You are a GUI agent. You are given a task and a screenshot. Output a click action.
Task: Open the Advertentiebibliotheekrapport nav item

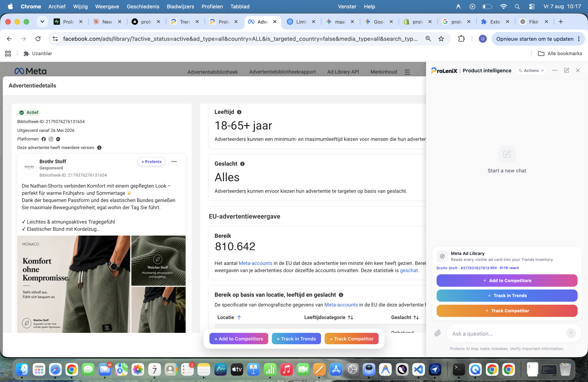coord(282,72)
